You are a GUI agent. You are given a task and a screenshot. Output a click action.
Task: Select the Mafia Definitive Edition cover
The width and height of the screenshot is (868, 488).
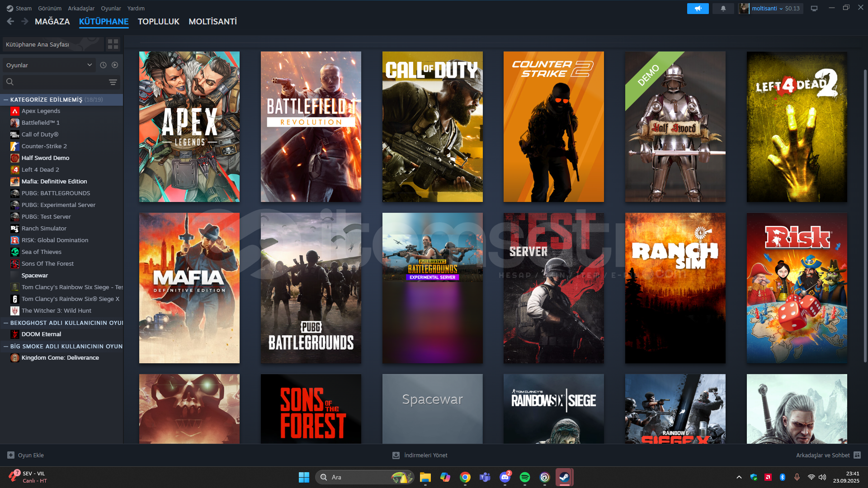189,288
